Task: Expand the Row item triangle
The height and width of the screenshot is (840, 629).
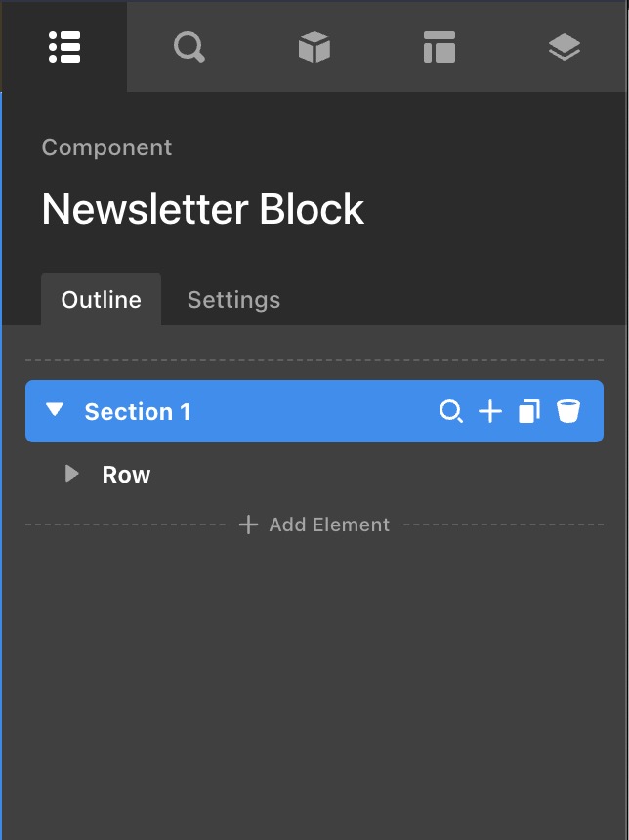Action: (x=71, y=475)
